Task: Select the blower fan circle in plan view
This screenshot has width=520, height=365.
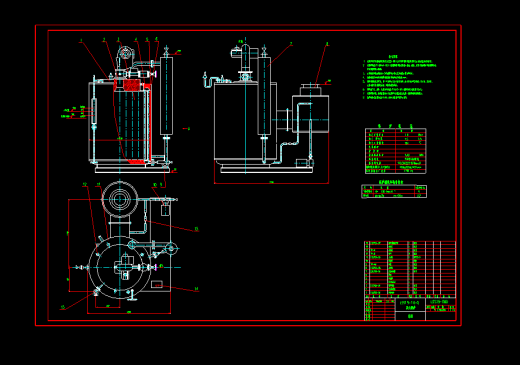Action: (x=120, y=199)
